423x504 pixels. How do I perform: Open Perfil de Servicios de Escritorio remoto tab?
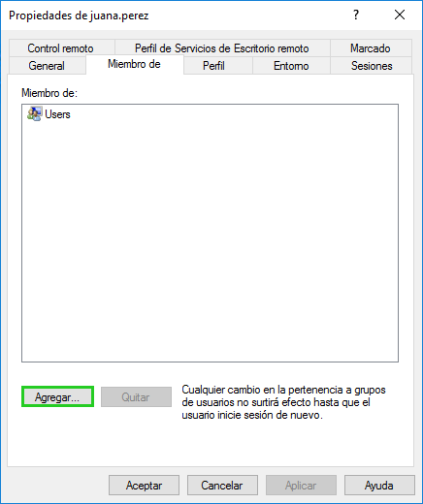222,48
